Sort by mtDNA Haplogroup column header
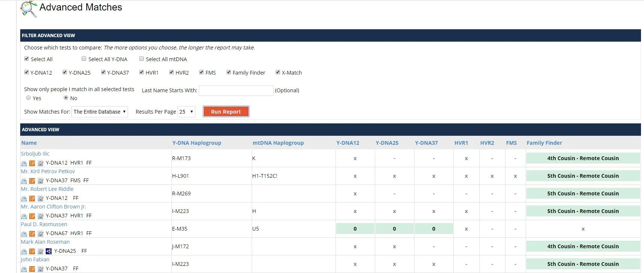The height and width of the screenshot is (273, 644). coord(278,143)
